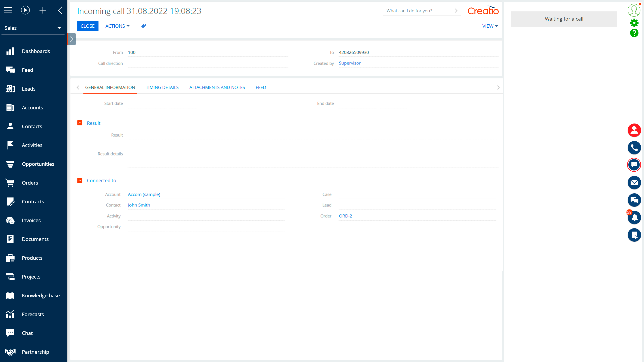The height and width of the screenshot is (362, 644).
Task: Open the email panel icon
Action: (x=634, y=183)
